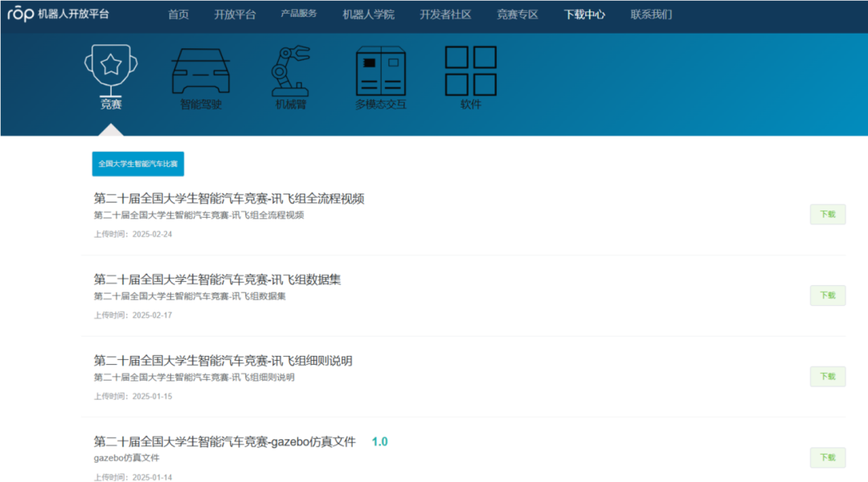Click the upload date 2025-02-17

click(152, 315)
